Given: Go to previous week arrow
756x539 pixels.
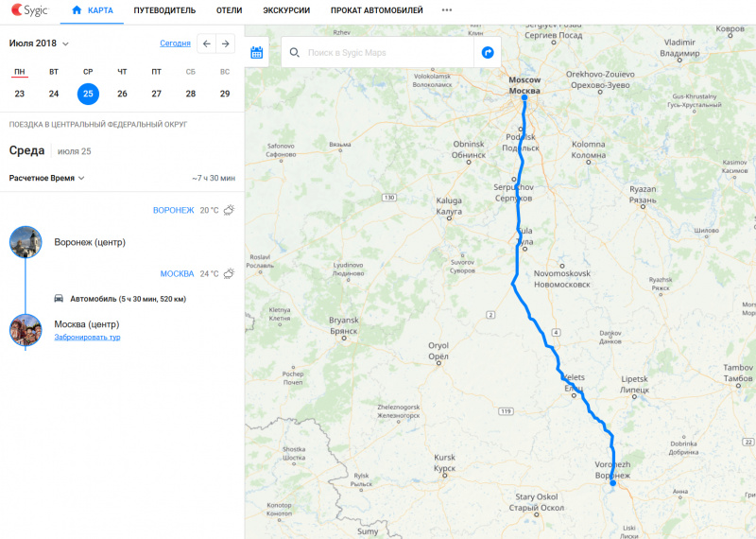Looking at the screenshot, I should point(207,43).
